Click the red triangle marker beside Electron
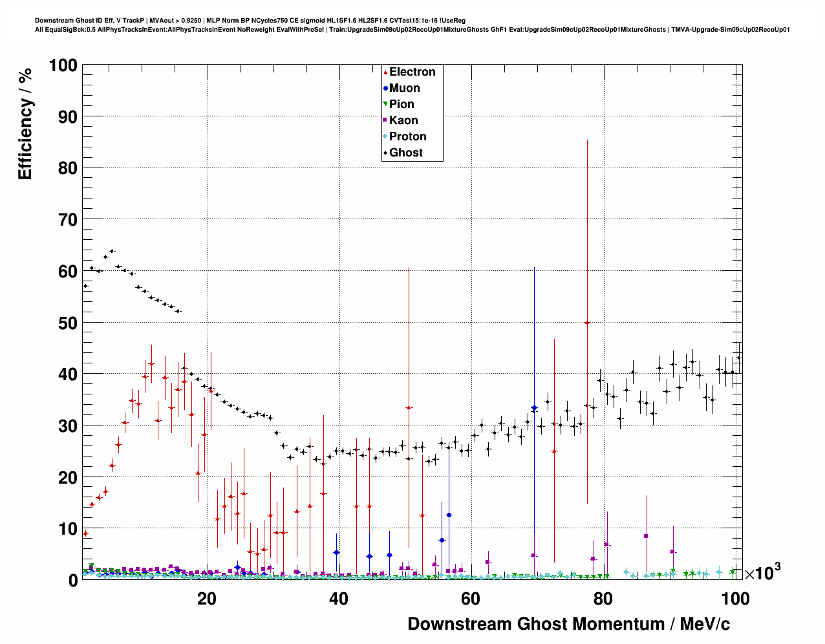 click(386, 72)
